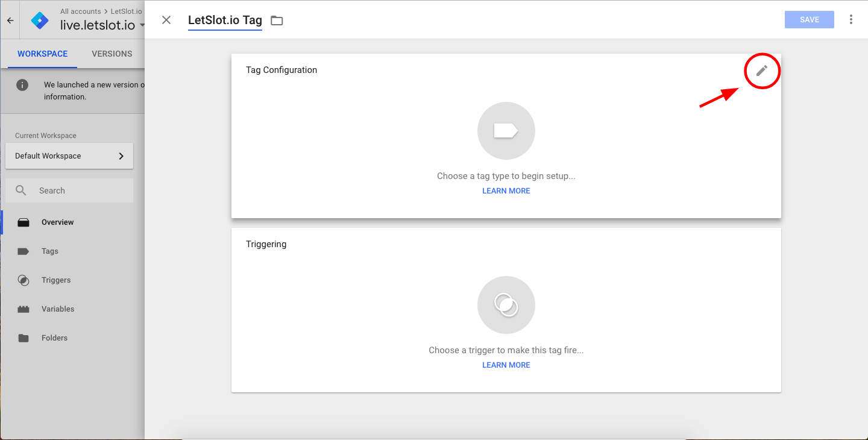This screenshot has width=868, height=440.
Task: Click the Tag Configuration heading
Action: [x=281, y=70]
